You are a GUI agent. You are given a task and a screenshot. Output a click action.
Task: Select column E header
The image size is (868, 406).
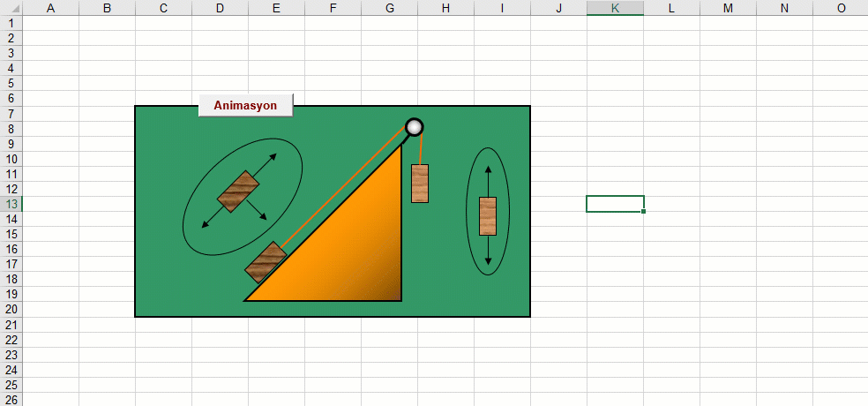pos(277,8)
